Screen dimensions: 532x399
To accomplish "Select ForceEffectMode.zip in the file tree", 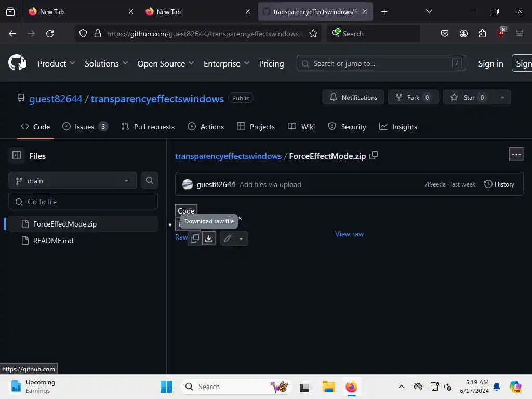I will click(x=83, y=224).
